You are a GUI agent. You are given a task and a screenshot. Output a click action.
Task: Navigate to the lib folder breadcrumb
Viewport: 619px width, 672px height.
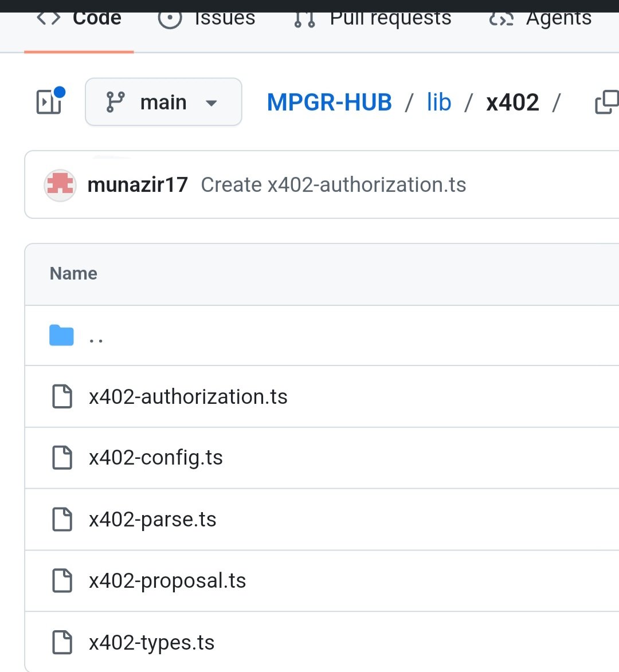click(439, 103)
